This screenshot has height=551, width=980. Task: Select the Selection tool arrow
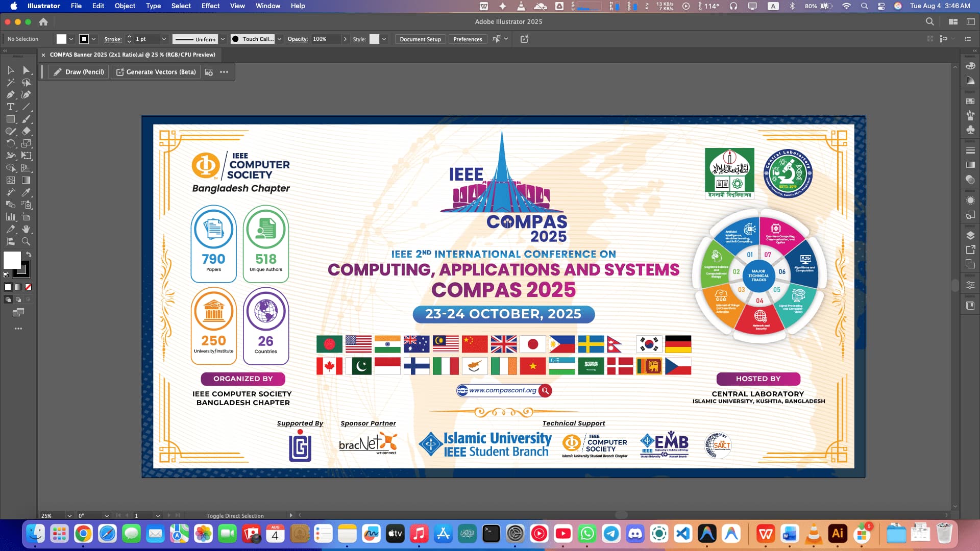[x=10, y=70]
